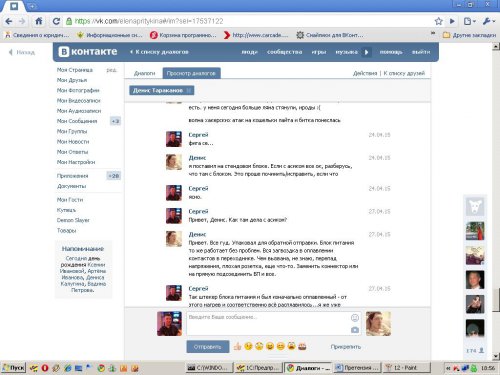The image size is (500, 375).
Task: Open the browser wrench settings menu
Action: pyautogui.click(x=488, y=21)
